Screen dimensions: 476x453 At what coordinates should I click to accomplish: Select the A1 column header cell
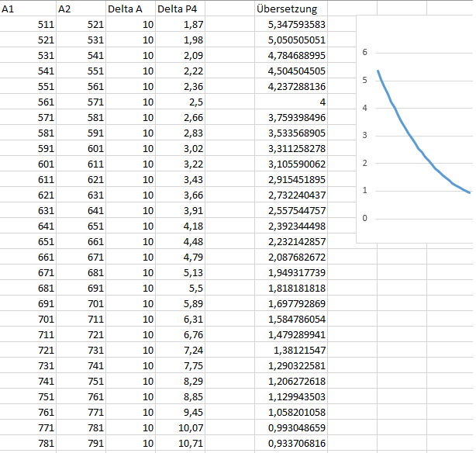click(x=28, y=9)
